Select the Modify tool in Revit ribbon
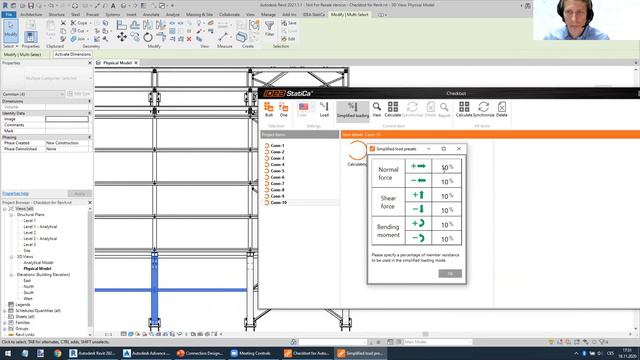This screenshot has width=640, height=360. click(x=11, y=31)
